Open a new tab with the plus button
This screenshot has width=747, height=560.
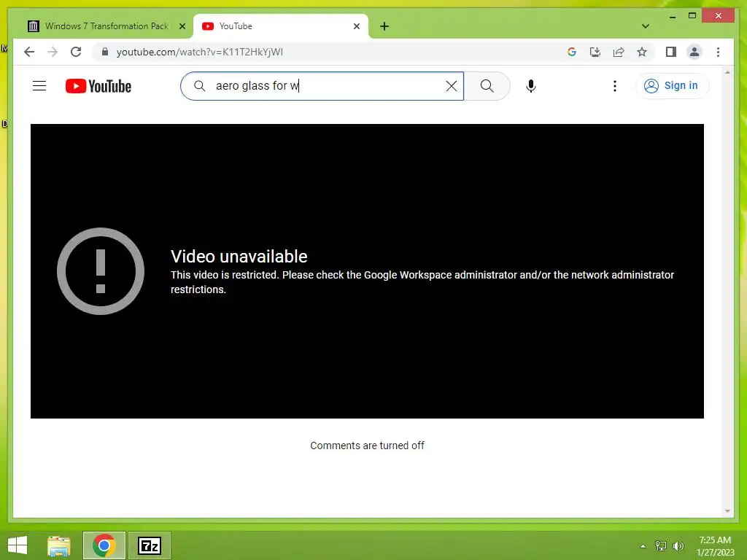point(384,26)
